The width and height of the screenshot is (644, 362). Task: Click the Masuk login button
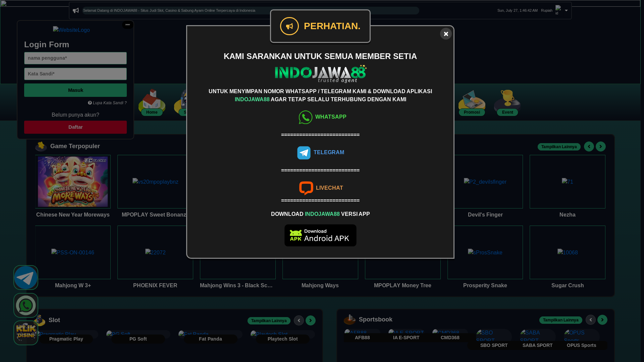tap(75, 90)
